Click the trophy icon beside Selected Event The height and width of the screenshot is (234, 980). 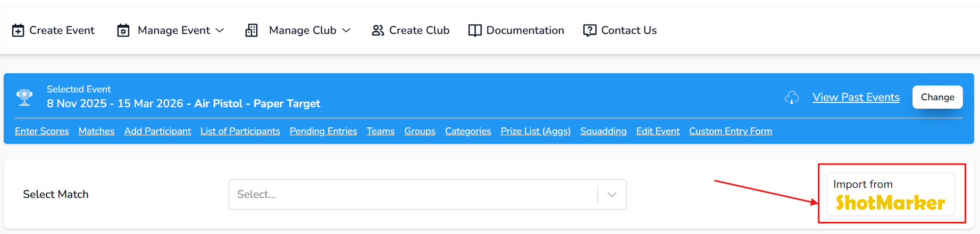tap(24, 97)
